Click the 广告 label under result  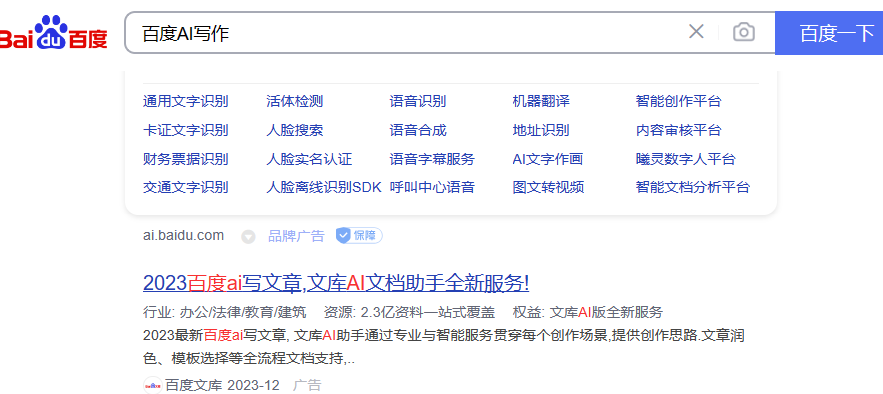point(307,386)
